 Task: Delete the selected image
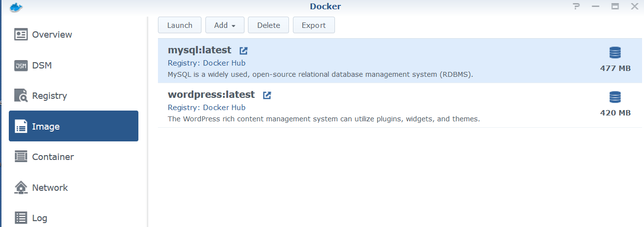[268, 25]
